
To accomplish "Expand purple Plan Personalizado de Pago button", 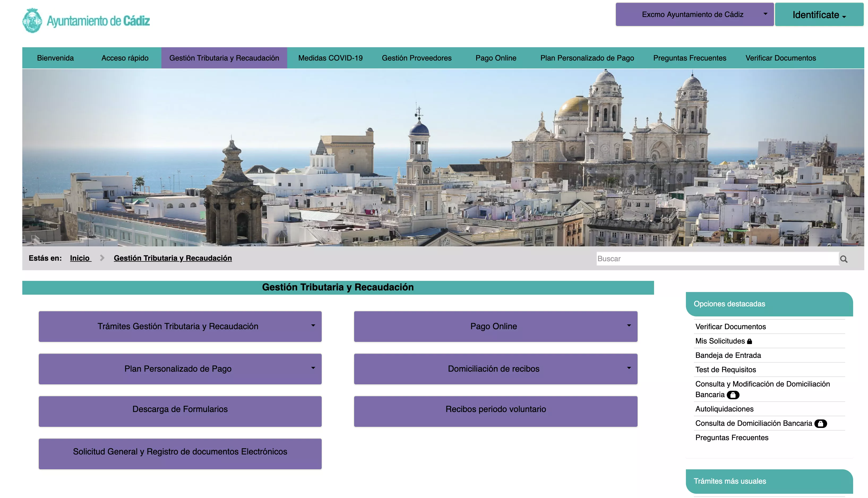I will [180, 369].
